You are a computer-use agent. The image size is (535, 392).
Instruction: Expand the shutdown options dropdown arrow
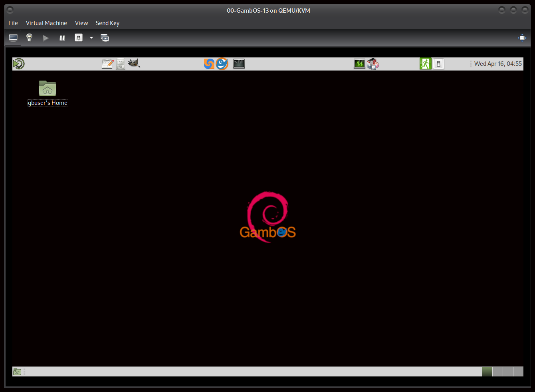[x=91, y=38]
